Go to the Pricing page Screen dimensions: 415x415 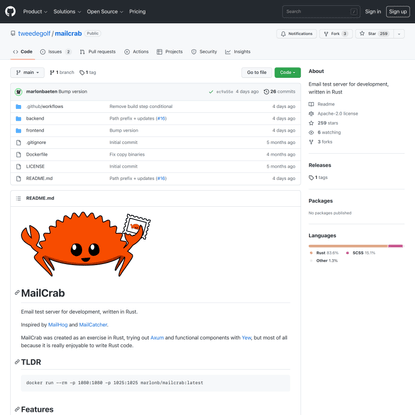pos(137,12)
